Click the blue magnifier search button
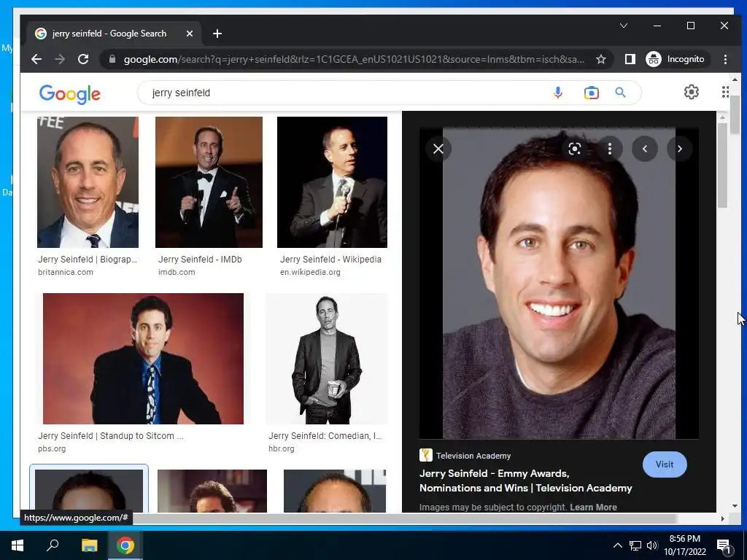 coord(620,93)
